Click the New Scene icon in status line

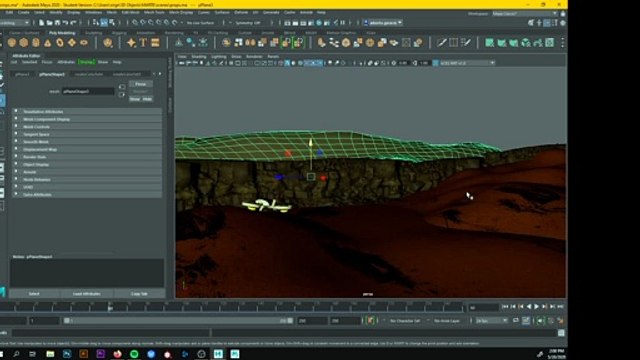pyautogui.click(x=42, y=23)
